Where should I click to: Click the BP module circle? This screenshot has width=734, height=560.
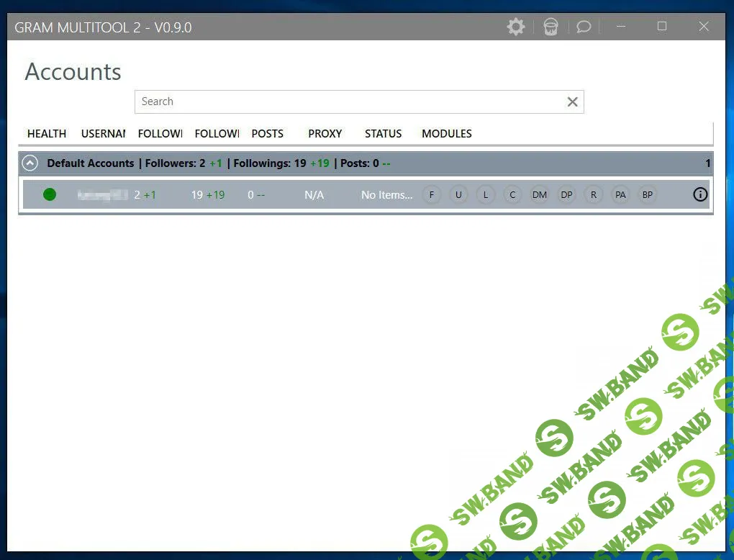tap(648, 194)
